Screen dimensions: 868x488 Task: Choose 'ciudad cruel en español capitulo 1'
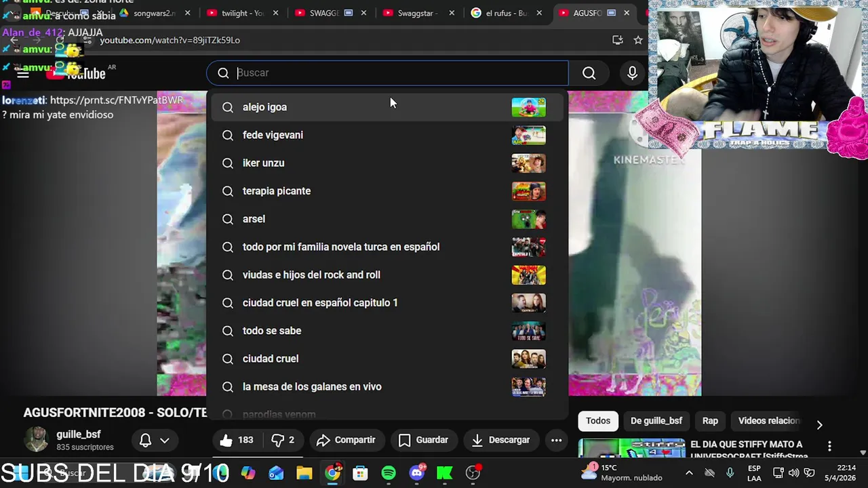[387, 303]
